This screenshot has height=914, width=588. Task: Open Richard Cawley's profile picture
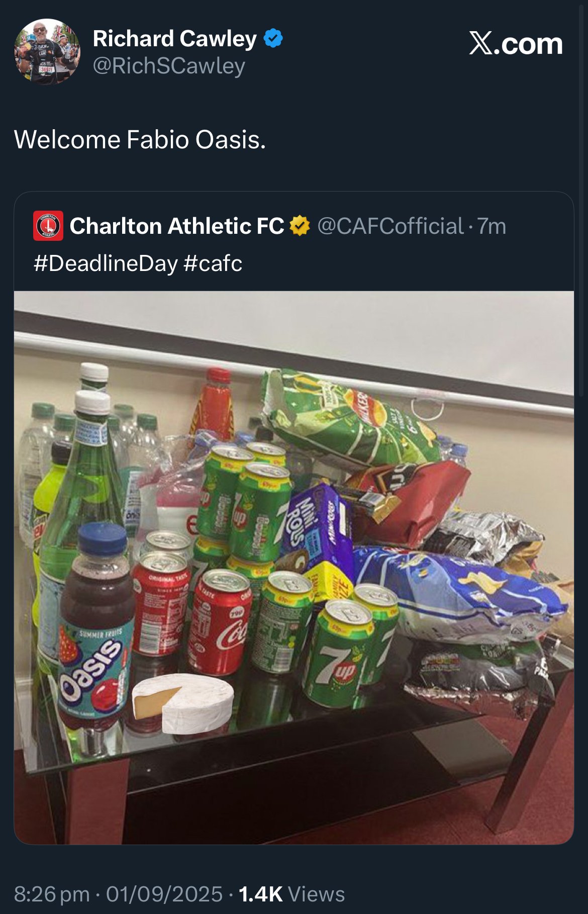coord(47,51)
